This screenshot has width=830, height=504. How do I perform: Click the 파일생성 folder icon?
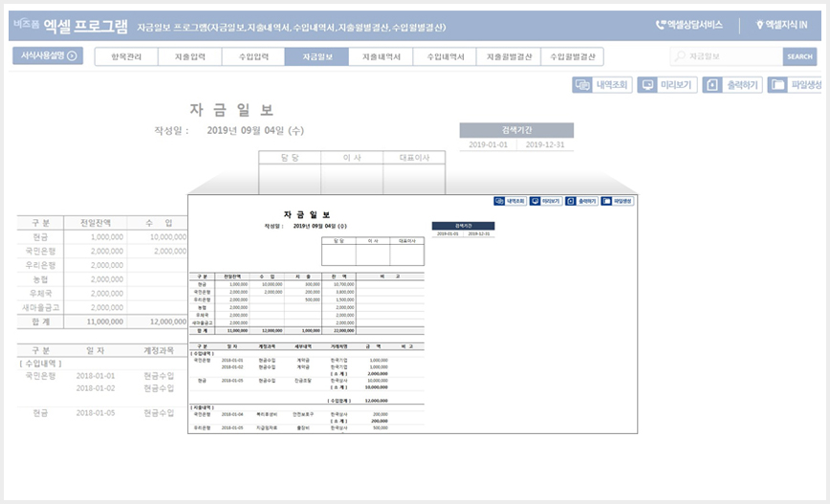tap(777, 85)
